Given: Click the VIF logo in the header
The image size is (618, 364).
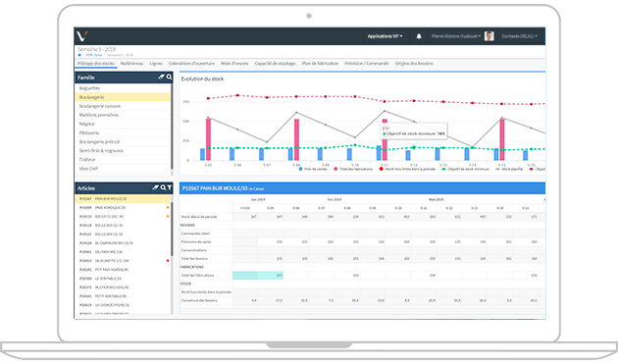Looking at the screenshot, I should 81,36.
